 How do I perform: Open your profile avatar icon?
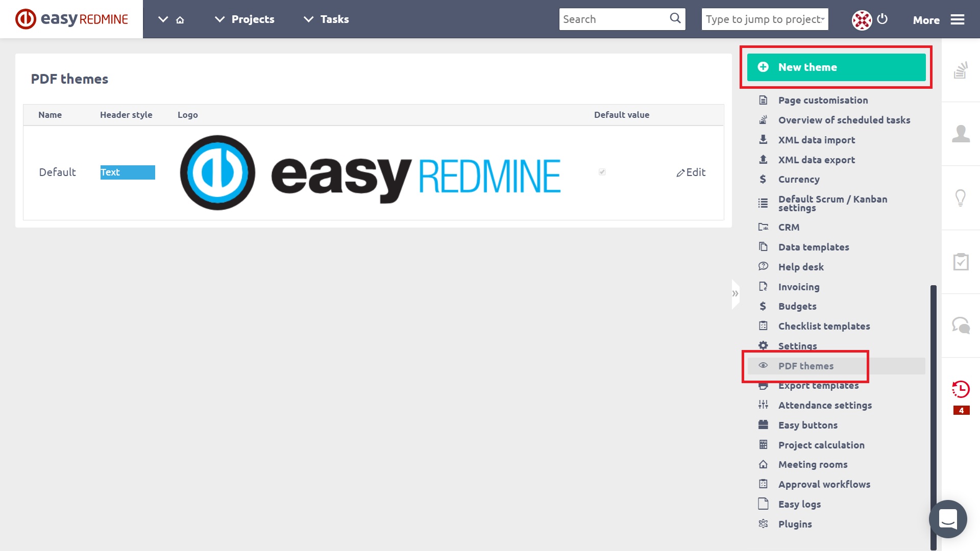[x=862, y=19]
